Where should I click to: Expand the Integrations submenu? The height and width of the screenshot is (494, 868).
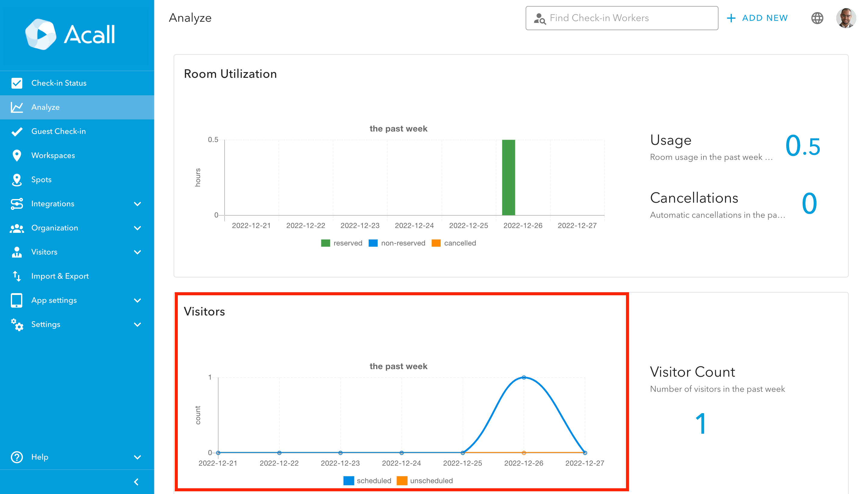pyautogui.click(x=137, y=204)
